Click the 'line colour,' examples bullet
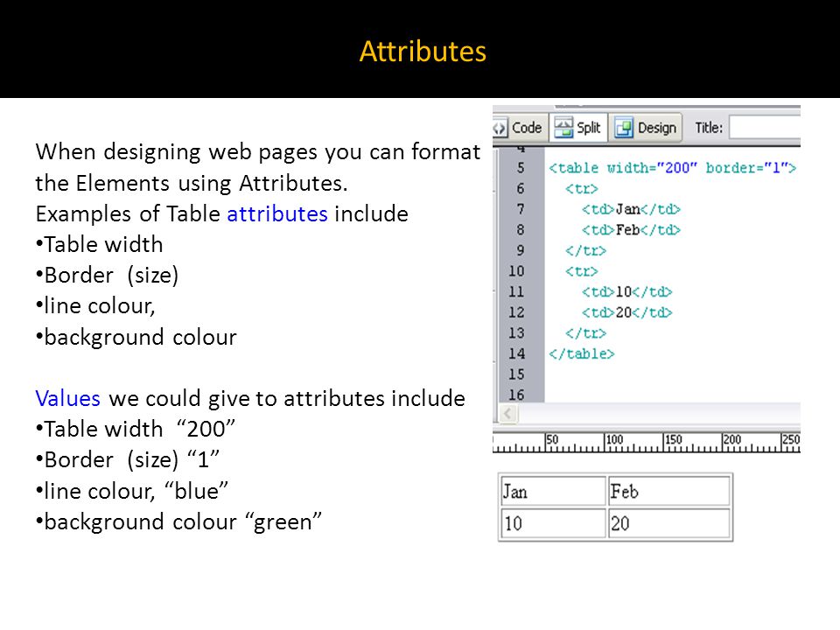 click(x=95, y=306)
